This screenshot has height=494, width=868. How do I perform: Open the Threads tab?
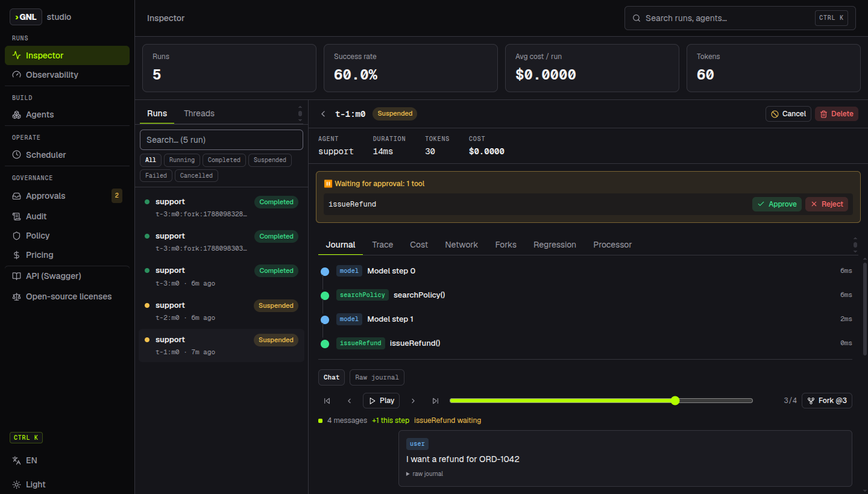pyautogui.click(x=199, y=113)
